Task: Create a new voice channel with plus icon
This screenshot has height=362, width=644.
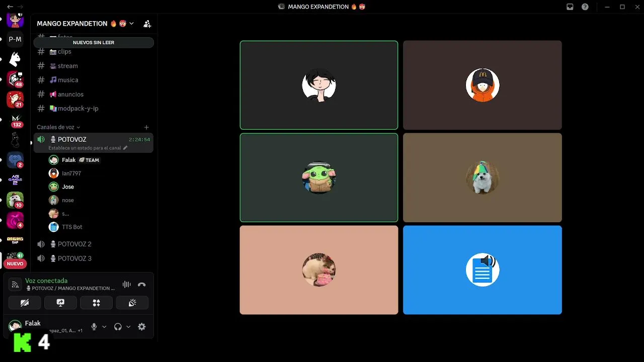Action: pos(146,127)
